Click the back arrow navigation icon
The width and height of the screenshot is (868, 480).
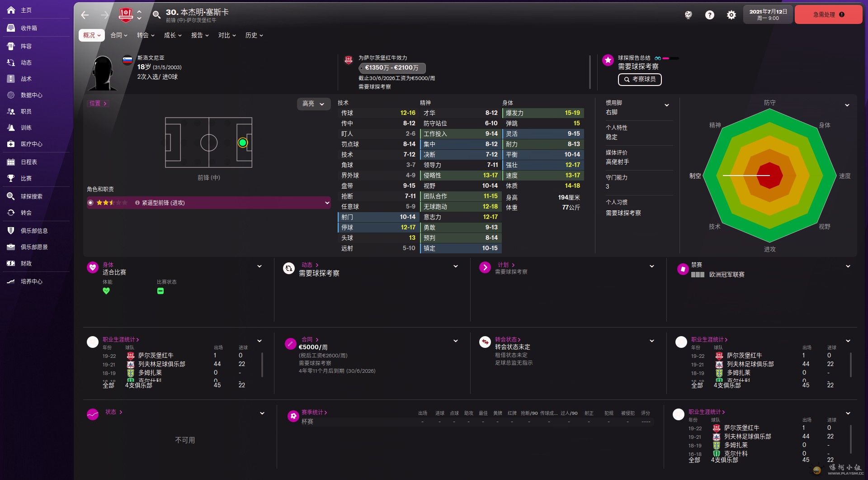[x=85, y=15]
